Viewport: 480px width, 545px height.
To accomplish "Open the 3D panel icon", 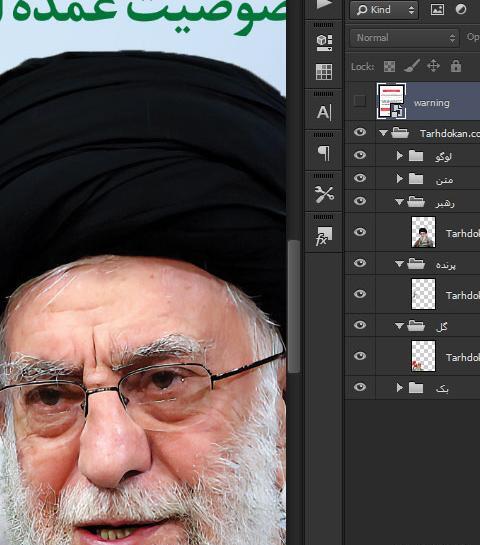I will point(324,43).
